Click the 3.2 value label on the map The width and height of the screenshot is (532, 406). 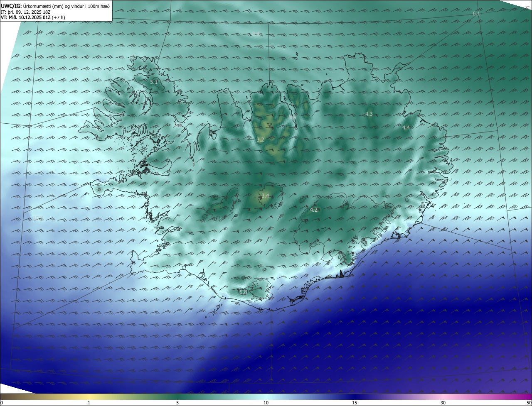260,140
